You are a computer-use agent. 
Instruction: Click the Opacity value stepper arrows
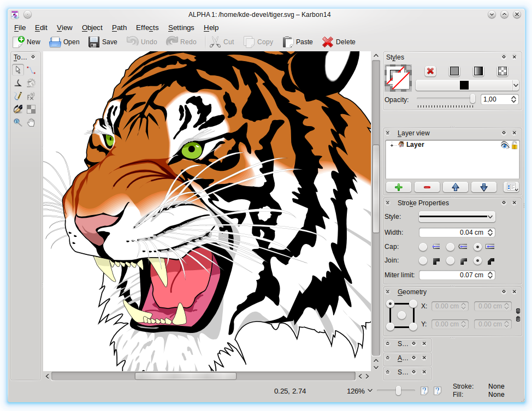click(x=513, y=99)
